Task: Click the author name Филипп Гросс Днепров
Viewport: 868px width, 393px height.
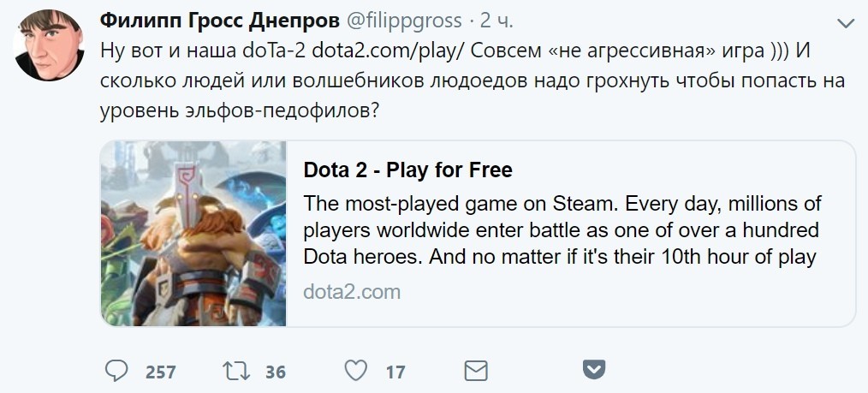Action: click(220, 21)
